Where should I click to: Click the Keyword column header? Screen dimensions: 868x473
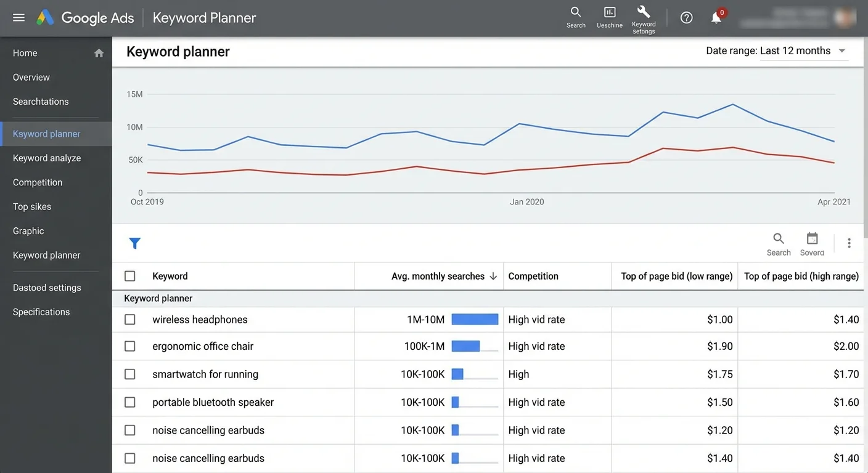coord(170,277)
